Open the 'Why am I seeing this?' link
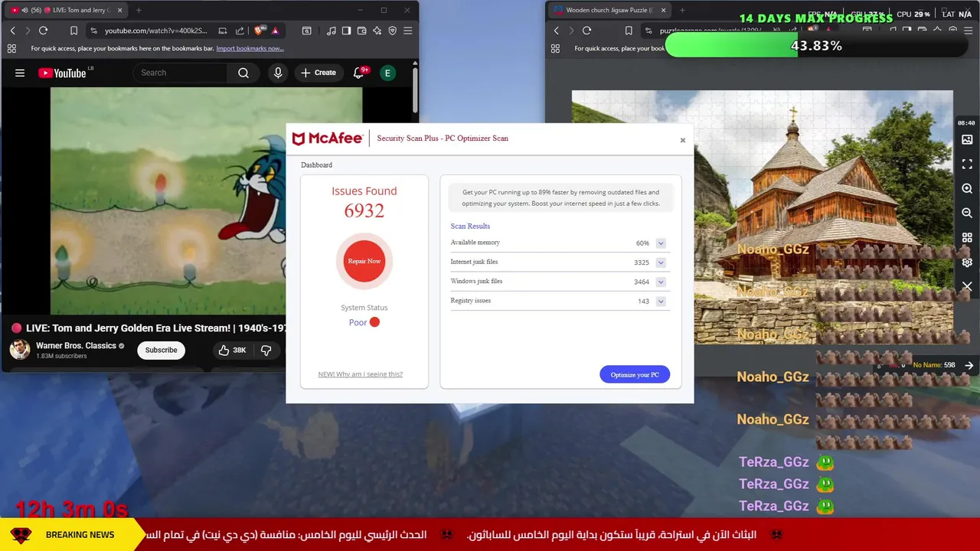Image resolution: width=980 pixels, height=551 pixels. [360, 374]
